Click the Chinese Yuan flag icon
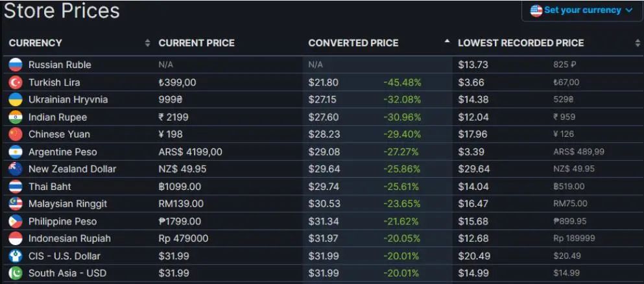This screenshot has height=284, width=644. pyautogui.click(x=16, y=134)
